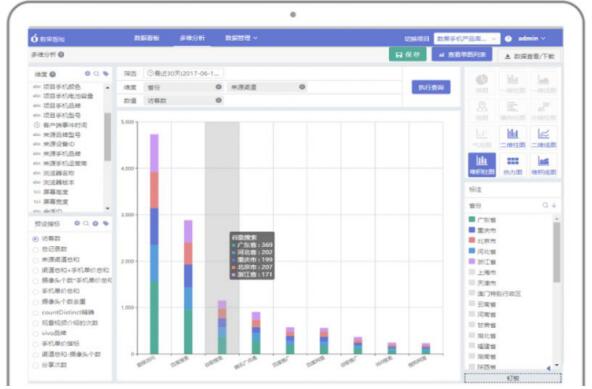Select the stacked bar chart icon
This screenshot has height=389, width=592.
(x=482, y=165)
